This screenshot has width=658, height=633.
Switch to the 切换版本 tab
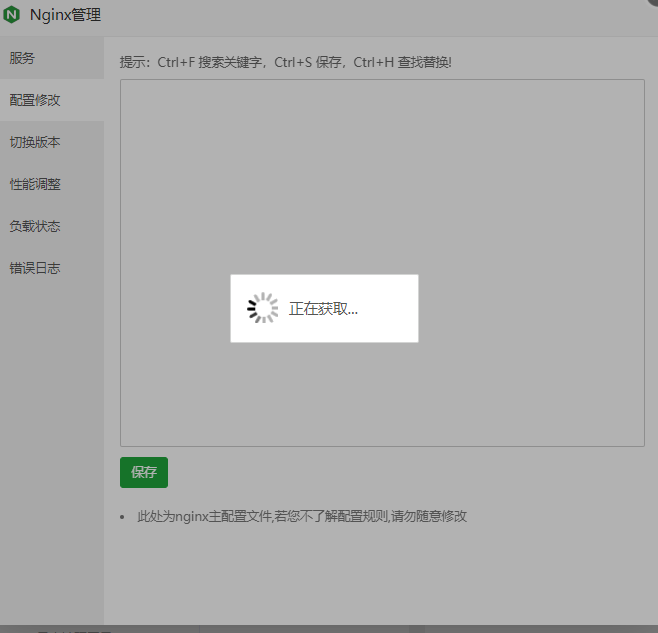pos(52,142)
